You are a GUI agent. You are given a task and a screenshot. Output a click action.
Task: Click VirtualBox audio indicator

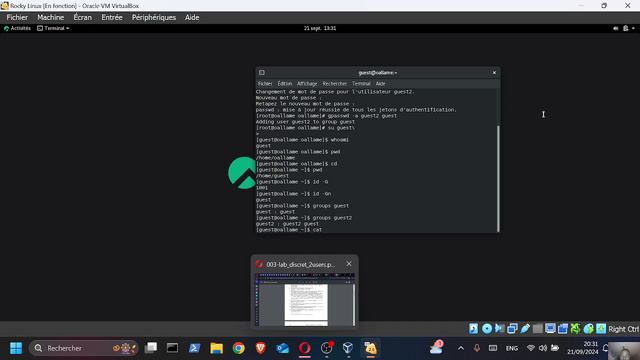(499, 329)
